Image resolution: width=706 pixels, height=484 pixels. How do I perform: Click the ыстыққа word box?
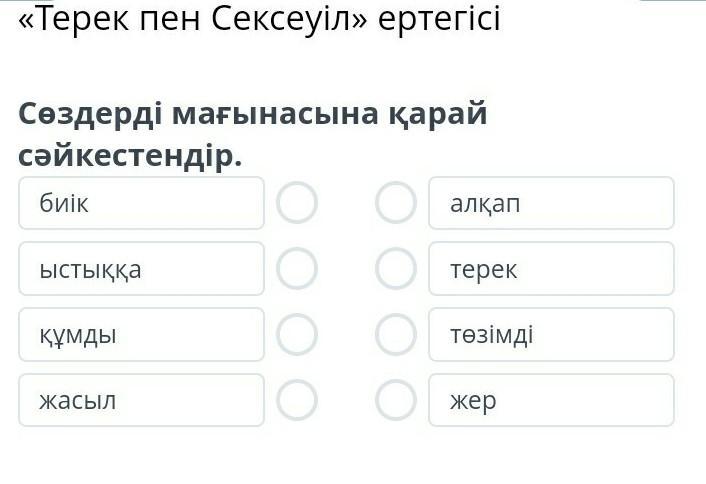point(141,268)
